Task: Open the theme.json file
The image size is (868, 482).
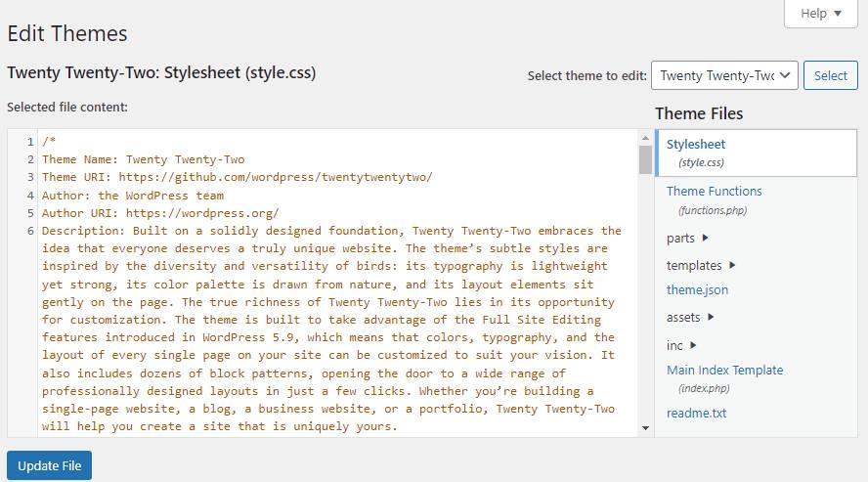Action: pyautogui.click(x=697, y=290)
